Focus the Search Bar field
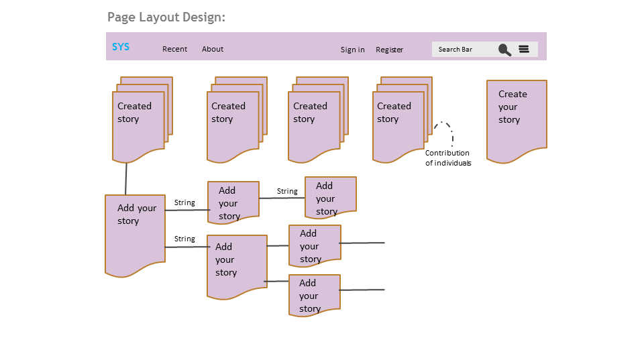 (463, 50)
